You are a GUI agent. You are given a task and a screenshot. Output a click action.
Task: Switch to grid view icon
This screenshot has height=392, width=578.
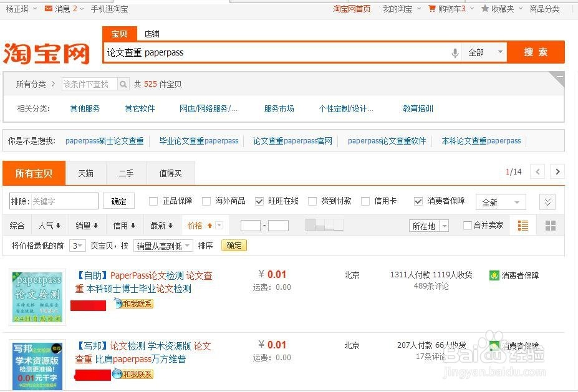(551, 226)
